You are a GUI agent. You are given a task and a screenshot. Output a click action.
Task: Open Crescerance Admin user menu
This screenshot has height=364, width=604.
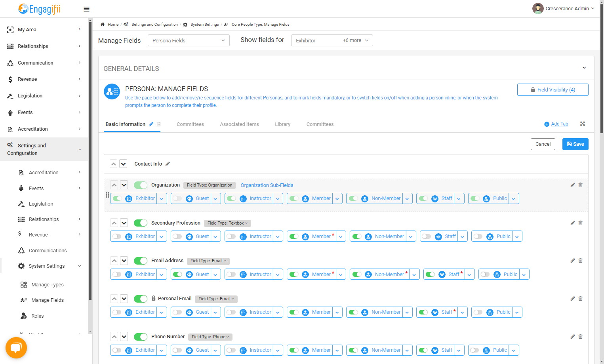[x=563, y=8]
